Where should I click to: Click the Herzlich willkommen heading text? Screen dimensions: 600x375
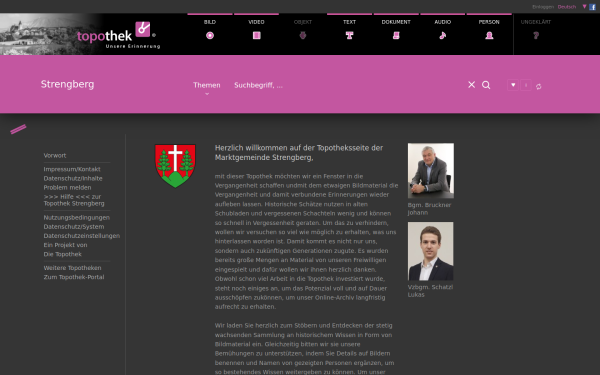[298, 152]
